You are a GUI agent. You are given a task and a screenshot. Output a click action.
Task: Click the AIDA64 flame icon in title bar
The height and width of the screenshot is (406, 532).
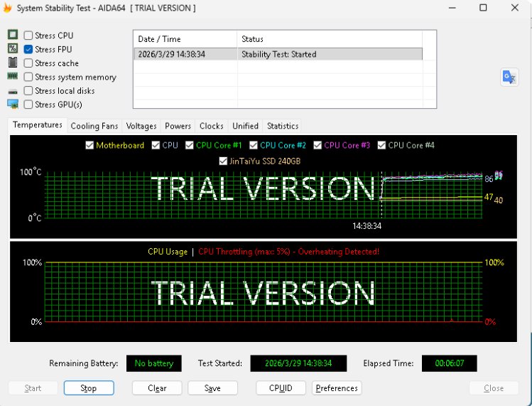click(x=8, y=8)
